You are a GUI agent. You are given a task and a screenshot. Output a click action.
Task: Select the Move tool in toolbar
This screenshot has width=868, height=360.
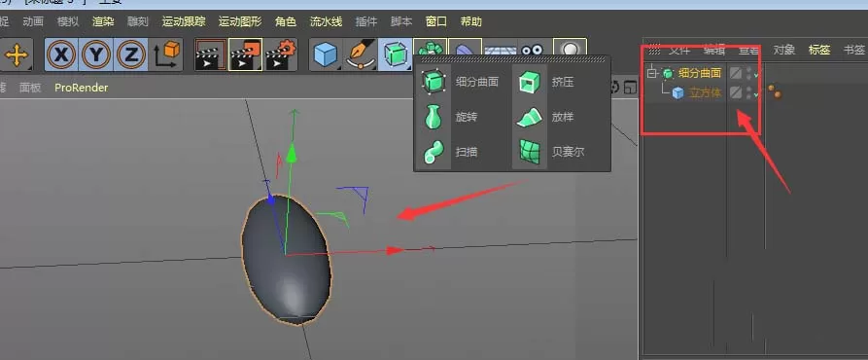pyautogui.click(x=17, y=54)
